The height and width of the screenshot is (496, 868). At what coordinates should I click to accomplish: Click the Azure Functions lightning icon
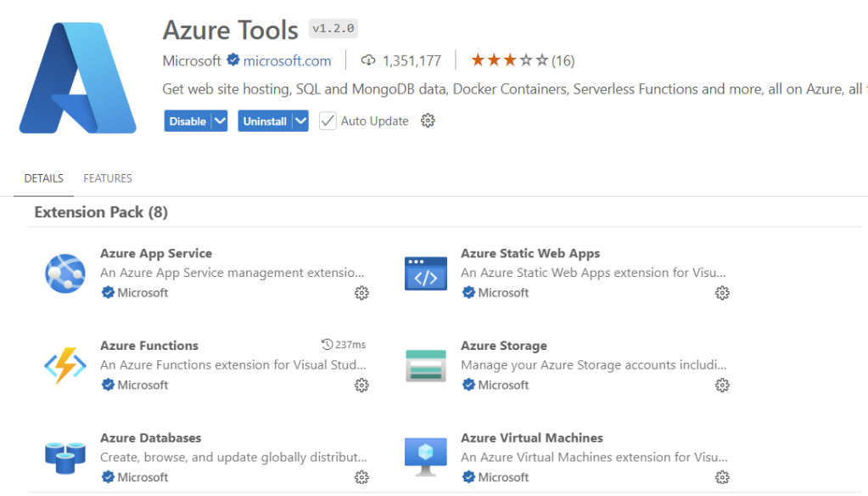coord(64,365)
